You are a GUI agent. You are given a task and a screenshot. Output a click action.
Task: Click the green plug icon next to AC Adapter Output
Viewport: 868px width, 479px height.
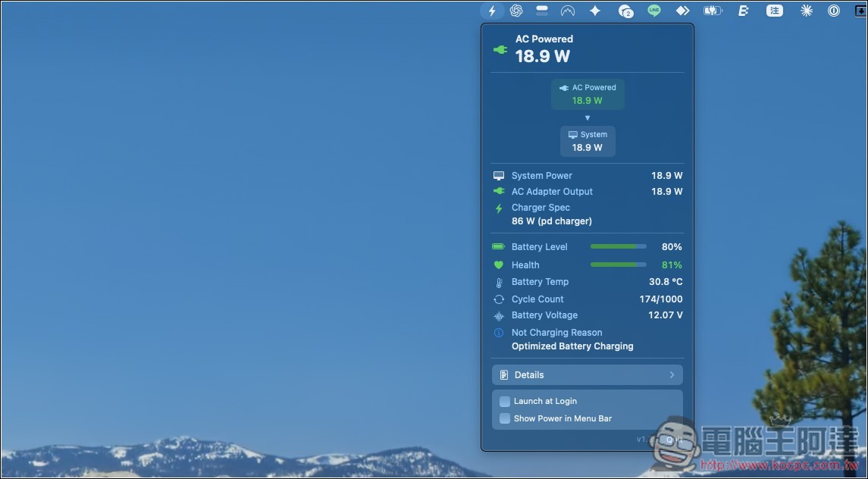499,191
